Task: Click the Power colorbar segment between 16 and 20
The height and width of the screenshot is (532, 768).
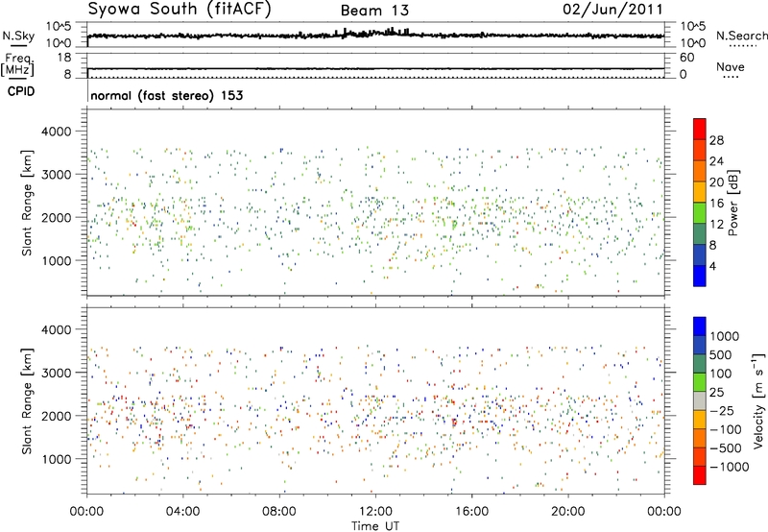Action: point(700,192)
